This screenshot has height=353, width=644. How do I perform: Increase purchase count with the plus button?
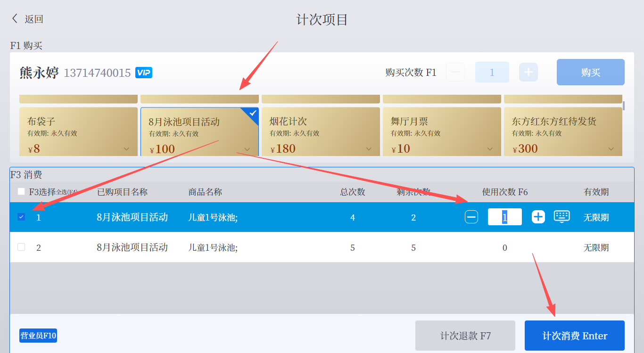pos(528,72)
